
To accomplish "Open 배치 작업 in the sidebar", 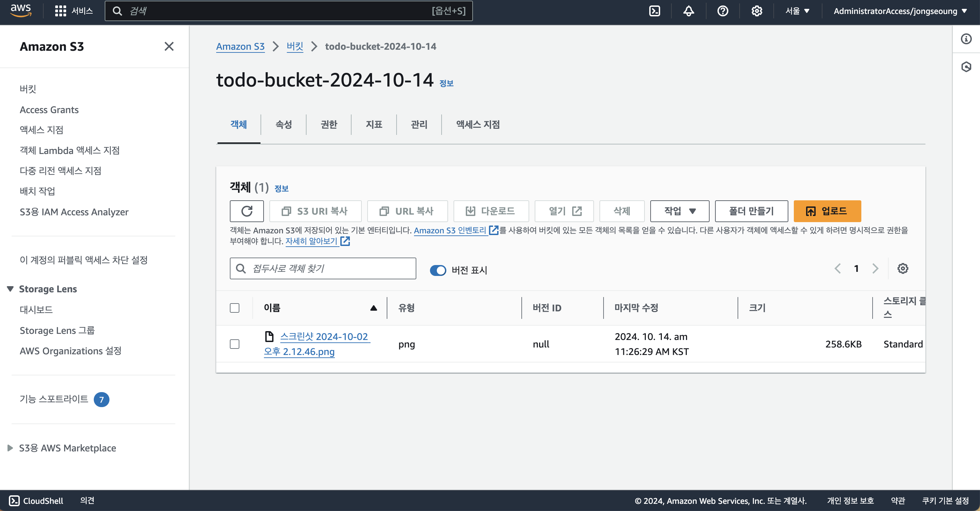I will pos(37,191).
